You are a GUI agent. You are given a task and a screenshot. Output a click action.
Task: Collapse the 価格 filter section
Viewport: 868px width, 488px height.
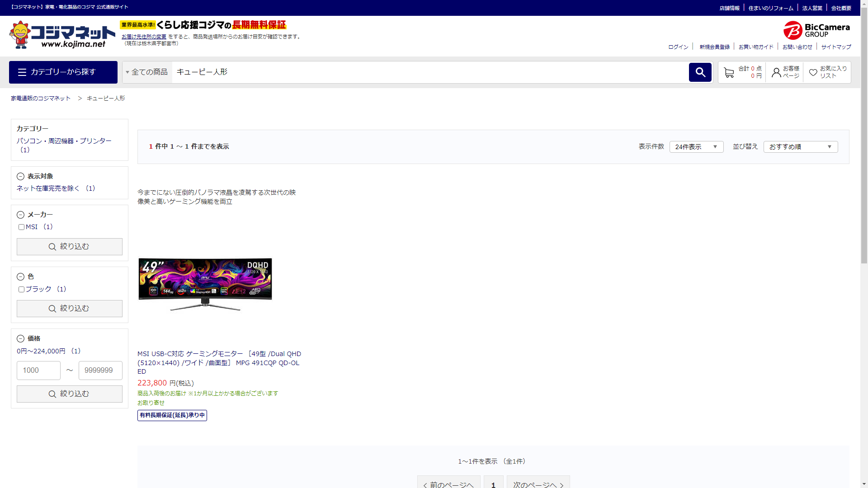tap(20, 338)
